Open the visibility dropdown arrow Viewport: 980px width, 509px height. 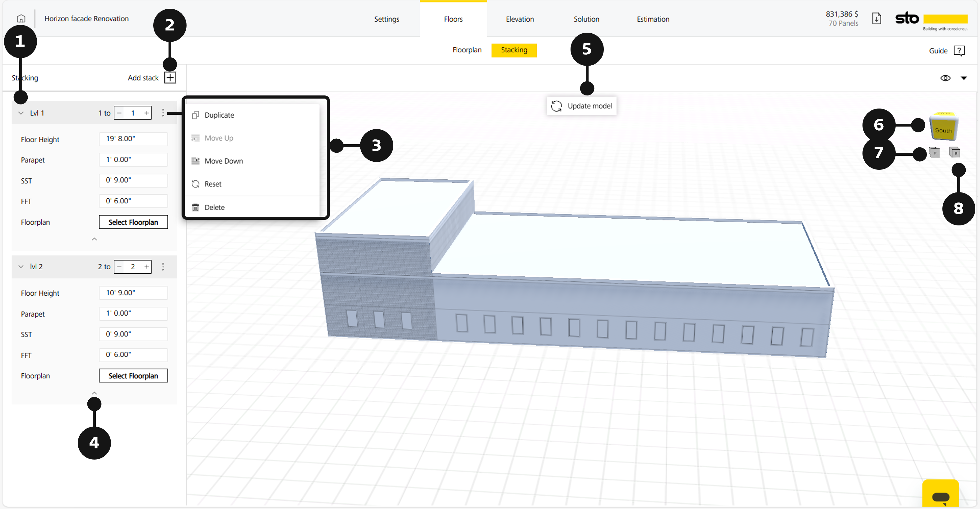pyautogui.click(x=964, y=78)
